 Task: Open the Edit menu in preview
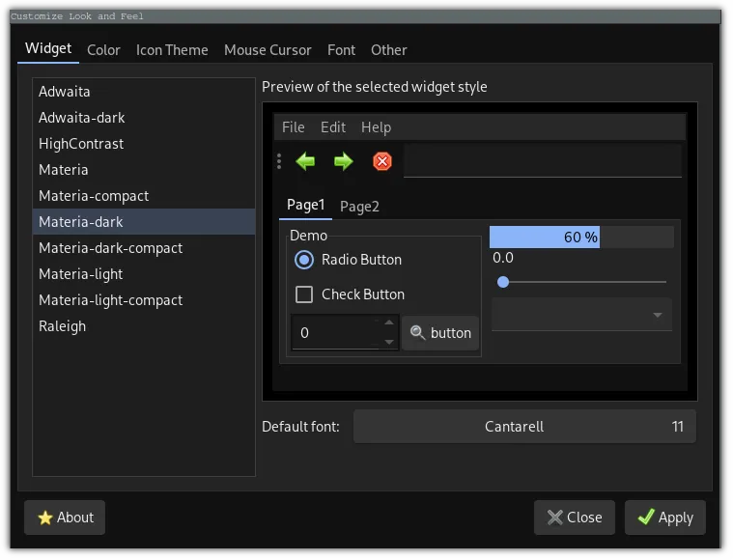pos(333,127)
